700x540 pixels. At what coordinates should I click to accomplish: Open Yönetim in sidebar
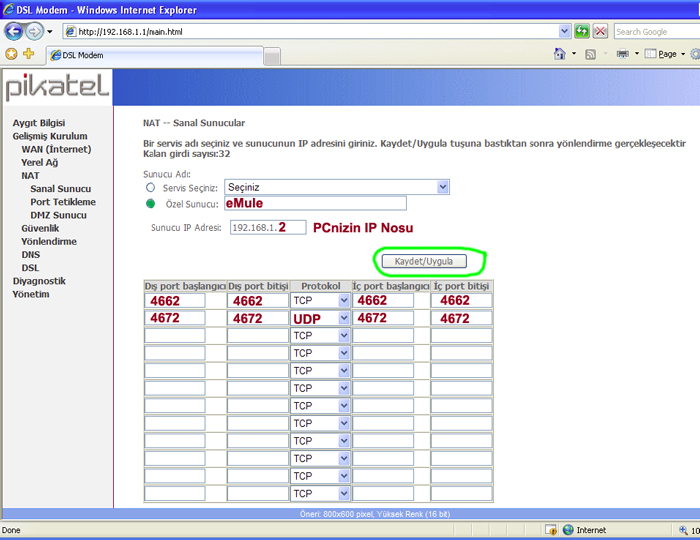pos(31,294)
